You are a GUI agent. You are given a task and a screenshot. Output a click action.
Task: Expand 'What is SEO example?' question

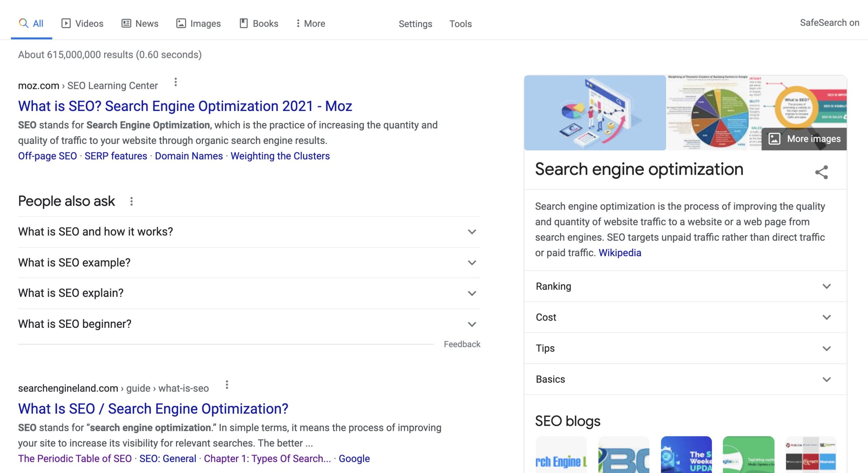(x=249, y=263)
